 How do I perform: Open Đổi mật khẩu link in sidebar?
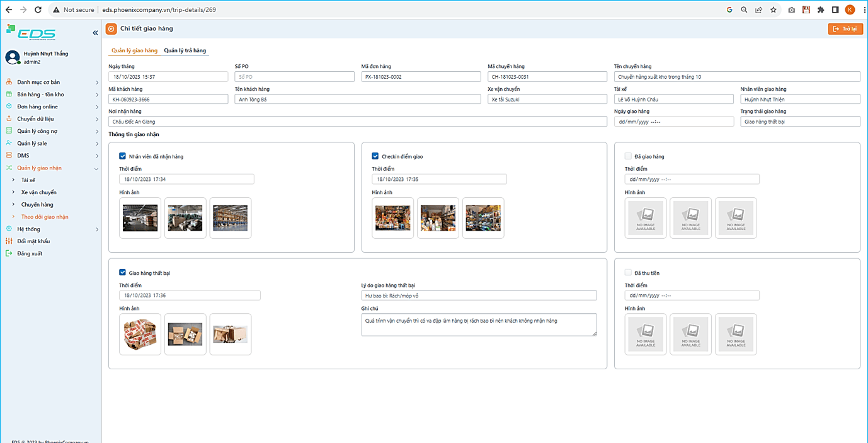[33, 241]
